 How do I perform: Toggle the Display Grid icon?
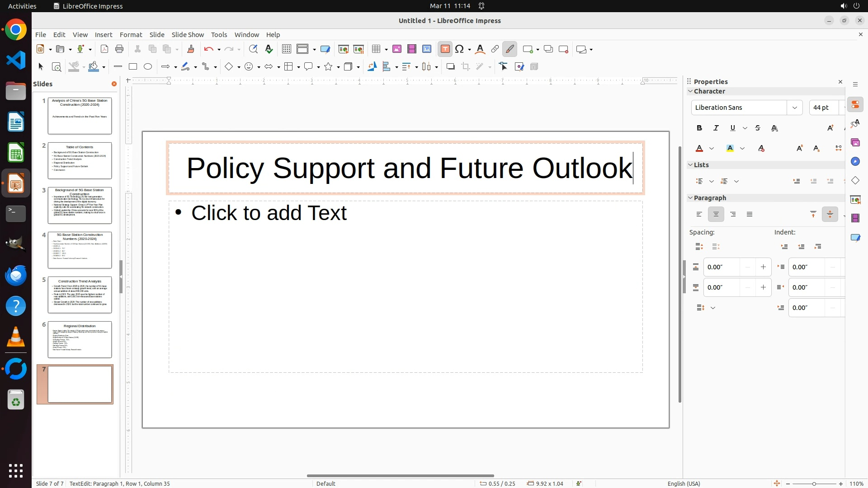[286, 49]
